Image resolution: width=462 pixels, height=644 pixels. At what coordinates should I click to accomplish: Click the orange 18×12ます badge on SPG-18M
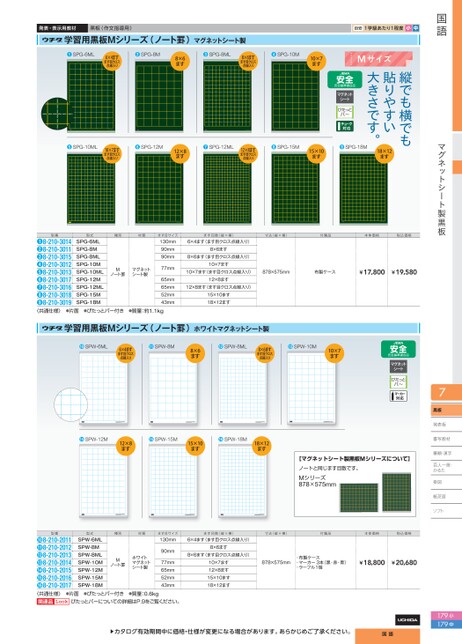click(x=384, y=154)
